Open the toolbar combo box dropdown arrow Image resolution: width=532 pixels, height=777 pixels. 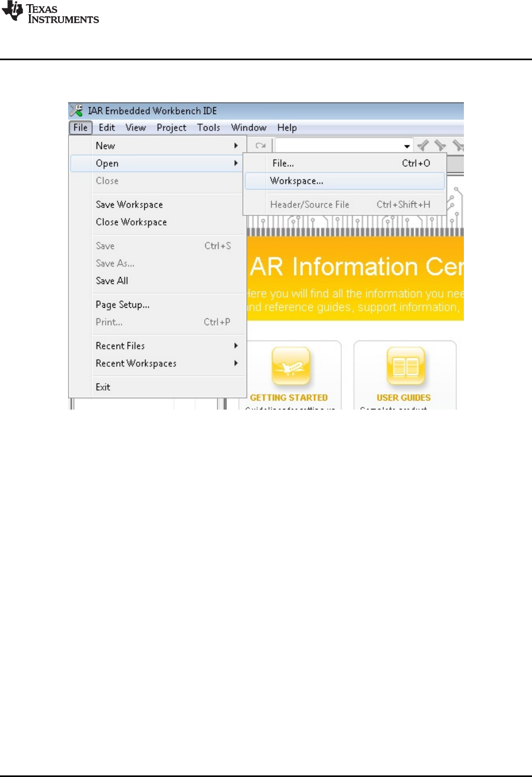pos(407,146)
